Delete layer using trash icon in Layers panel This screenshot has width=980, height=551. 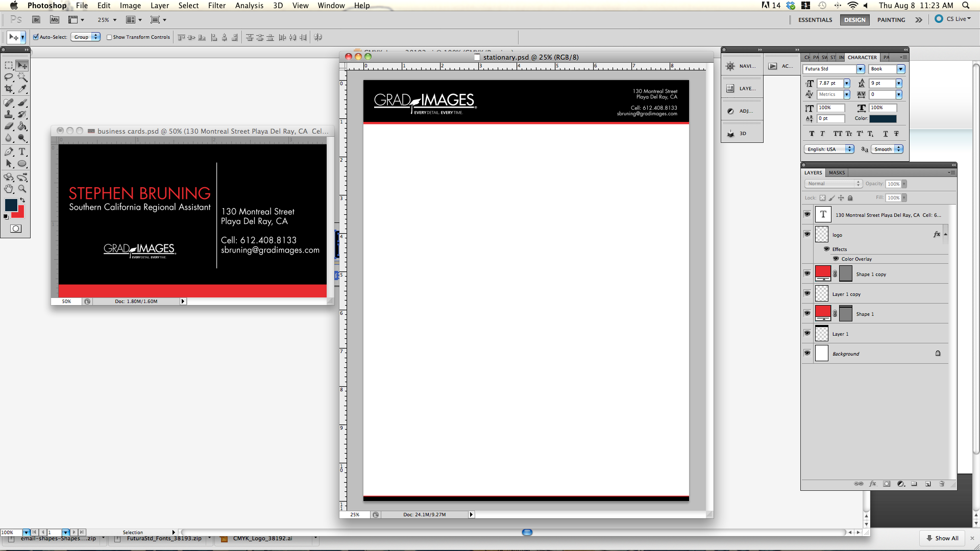click(942, 484)
